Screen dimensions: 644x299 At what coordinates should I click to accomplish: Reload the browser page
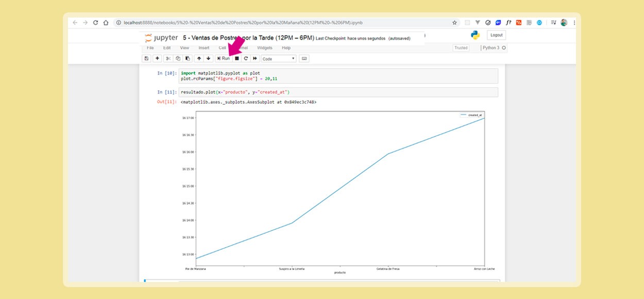click(96, 23)
